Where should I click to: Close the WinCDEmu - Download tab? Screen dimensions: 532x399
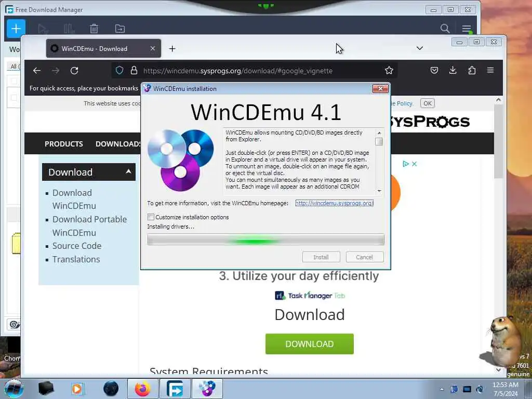153,48
